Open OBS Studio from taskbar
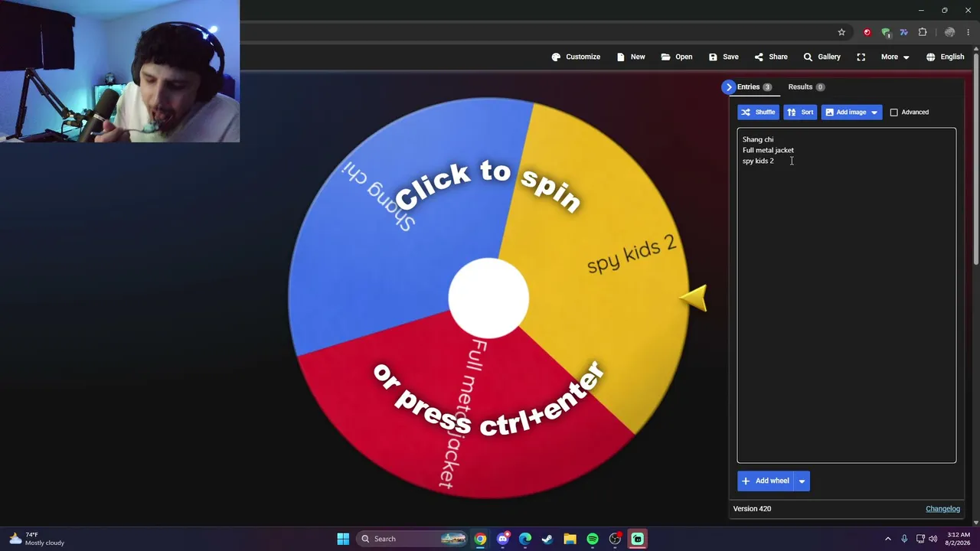Screen dimensions: 980x551 click(615, 539)
